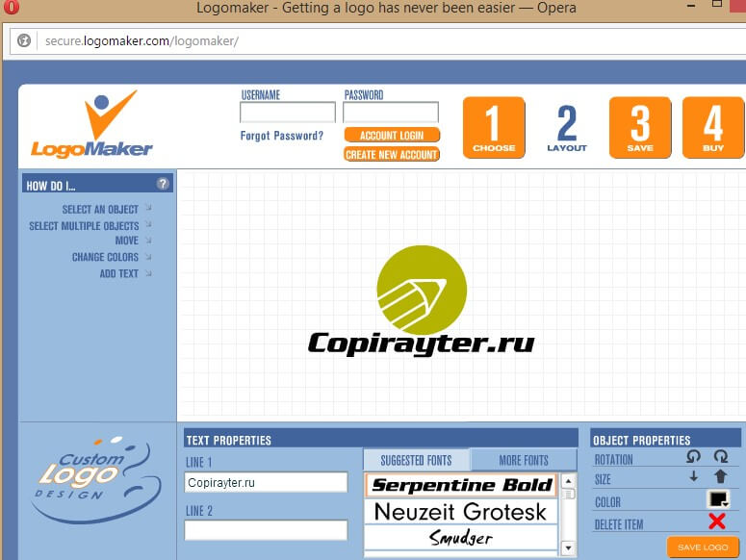
Task: Expand the Move help item
Action: pos(133,241)
